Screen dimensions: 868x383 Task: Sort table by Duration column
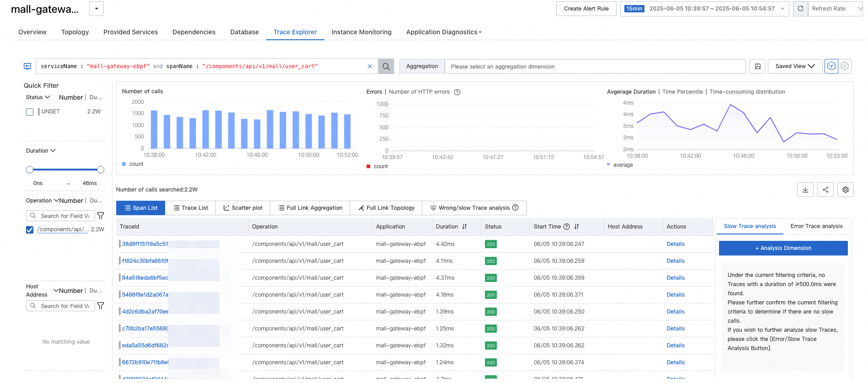464,227
